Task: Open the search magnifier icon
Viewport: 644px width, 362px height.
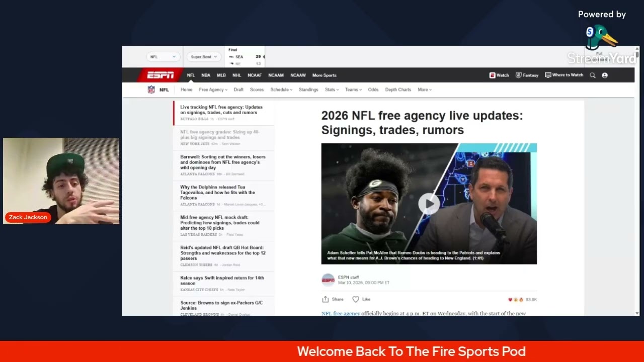Action: [593, 75]
